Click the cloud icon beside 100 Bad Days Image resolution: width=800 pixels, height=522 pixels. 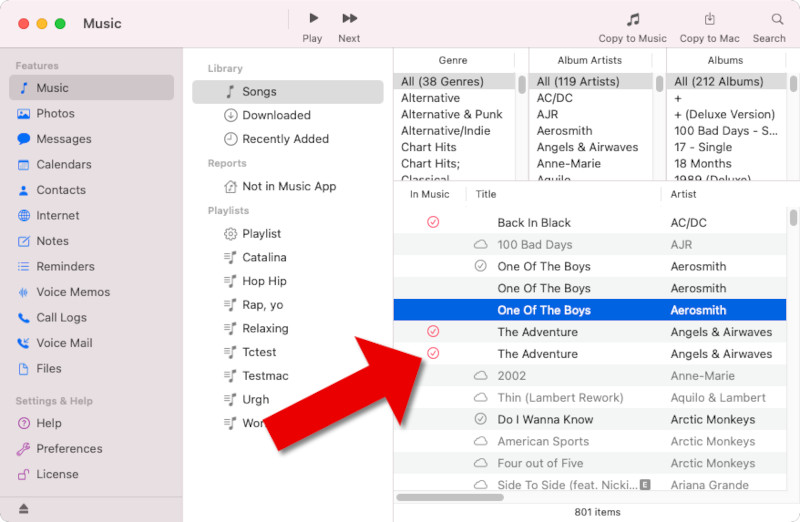(481, 244)
